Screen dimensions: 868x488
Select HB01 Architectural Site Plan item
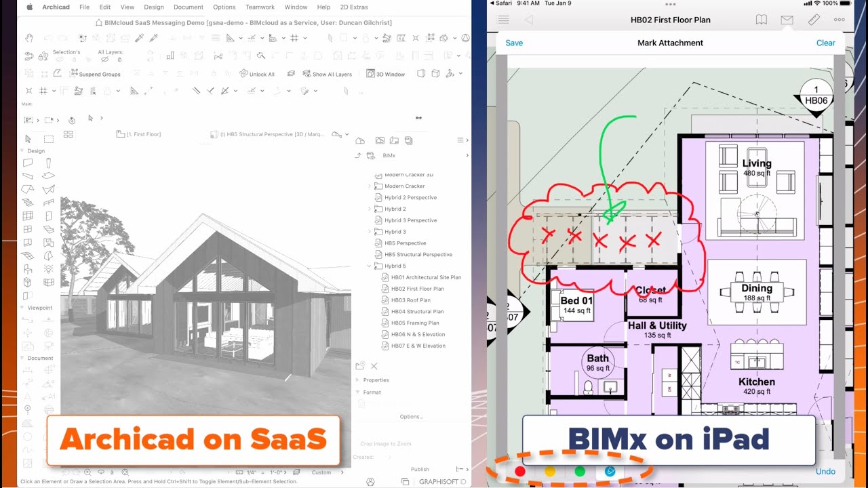(420, 277)
